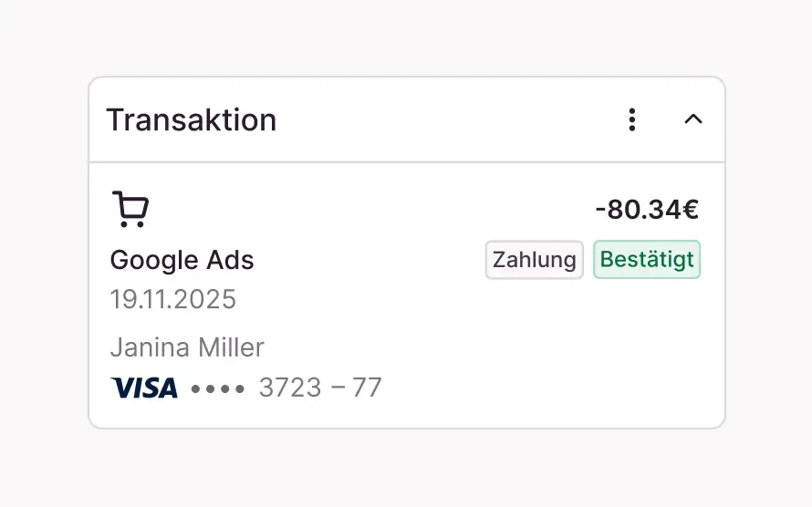This screenshot has width=812, height=507.
Task: Open the Google Ads merchant name
Action: (x=182, y=260)
